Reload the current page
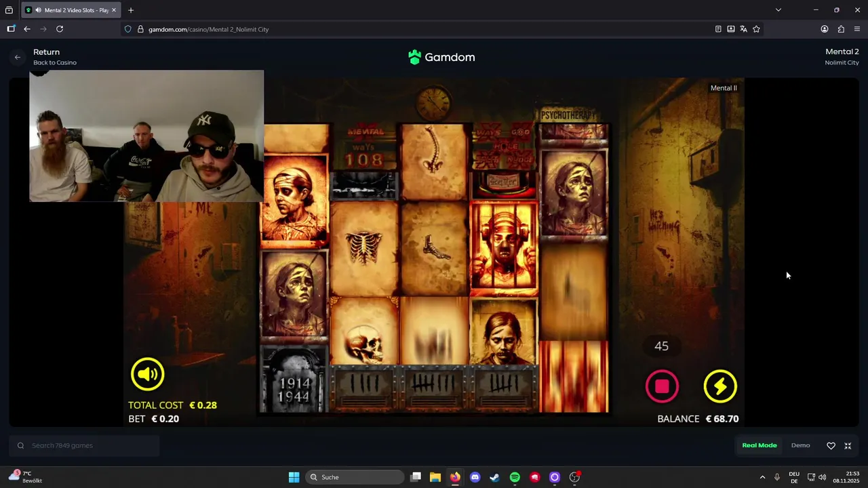 (x=60, y=29)
